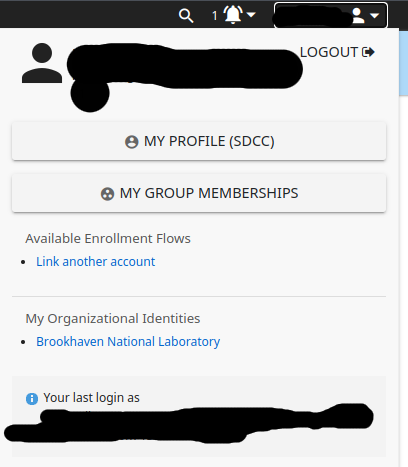408x467 pixels.
Task: Open Brookhaven National Laboratory identity link
Action: (128, 342)
